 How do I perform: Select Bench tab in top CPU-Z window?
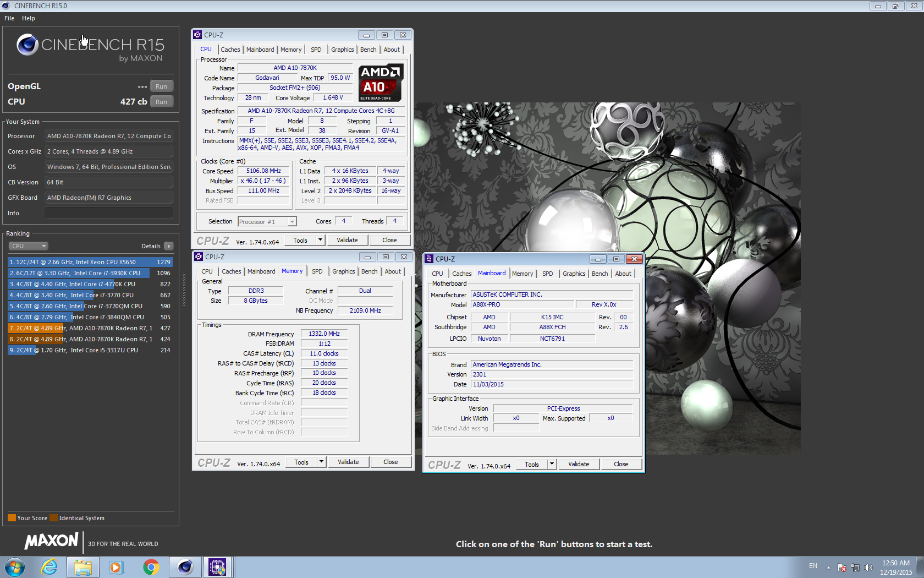(369, 50)
